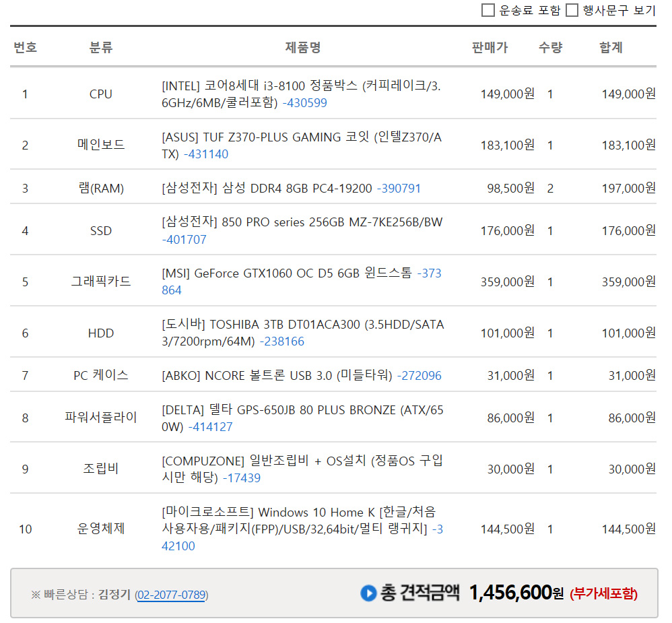
Task: Select the 메인보드 category cell
Action: point(101,145)
